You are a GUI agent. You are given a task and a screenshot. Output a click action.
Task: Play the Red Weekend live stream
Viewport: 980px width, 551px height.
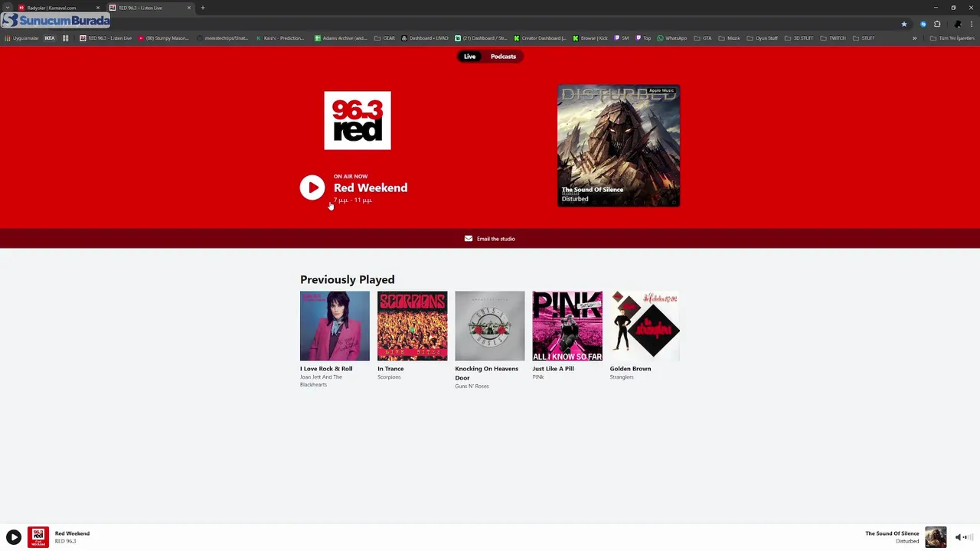312,187
